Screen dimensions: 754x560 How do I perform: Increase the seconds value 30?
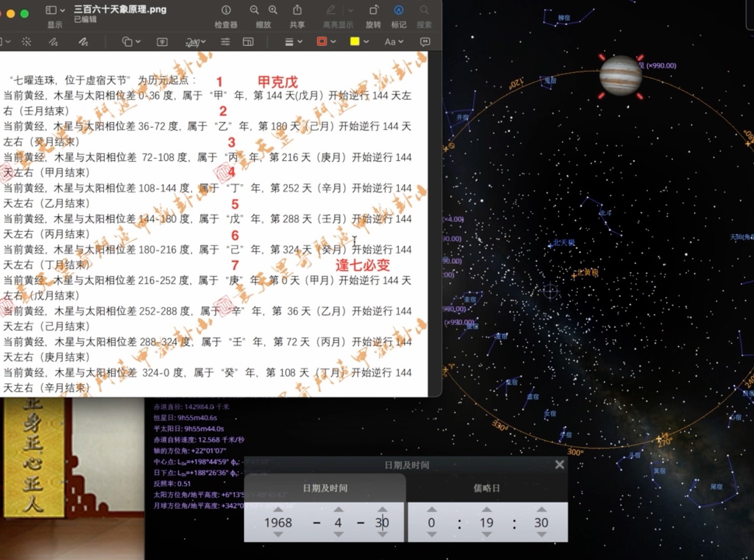coord(541,509)
